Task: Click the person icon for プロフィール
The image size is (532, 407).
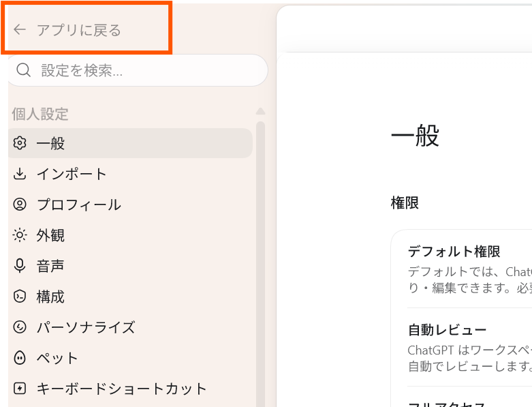Action: click(20, 205)
